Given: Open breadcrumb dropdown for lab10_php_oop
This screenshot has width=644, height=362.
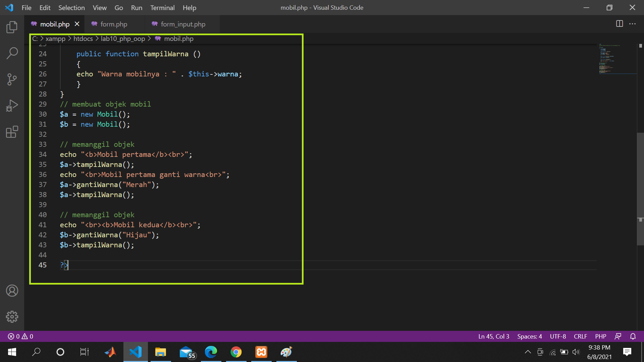Looking at the screenshot, I should point(123,39).
